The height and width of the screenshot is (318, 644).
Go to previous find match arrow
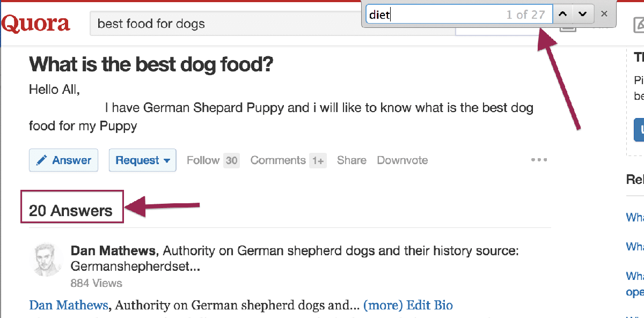click(562, 14)
